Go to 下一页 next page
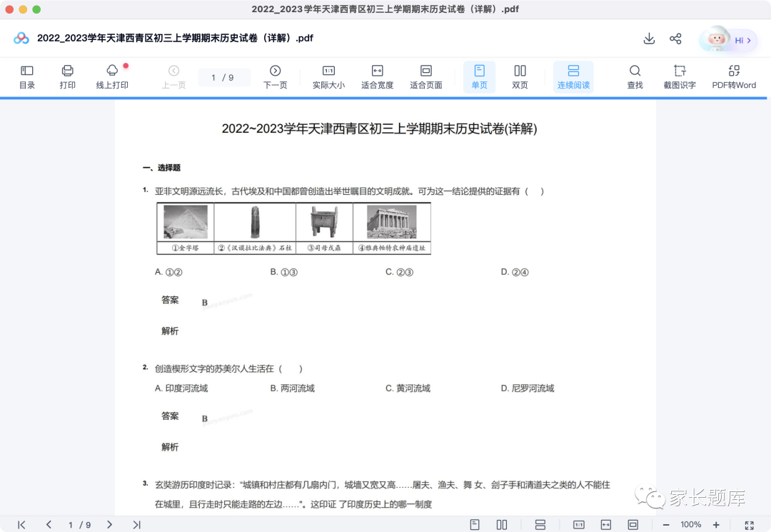771x532 pixels. click(276, 77)
